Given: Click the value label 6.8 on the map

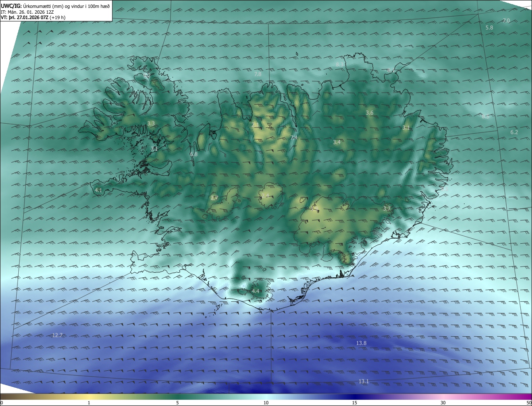Looking at the screenshot, I should (194, 154).
